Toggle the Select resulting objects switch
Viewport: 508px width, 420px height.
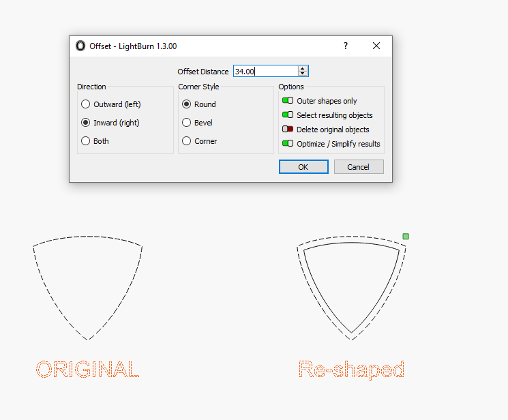click(288, 115)
